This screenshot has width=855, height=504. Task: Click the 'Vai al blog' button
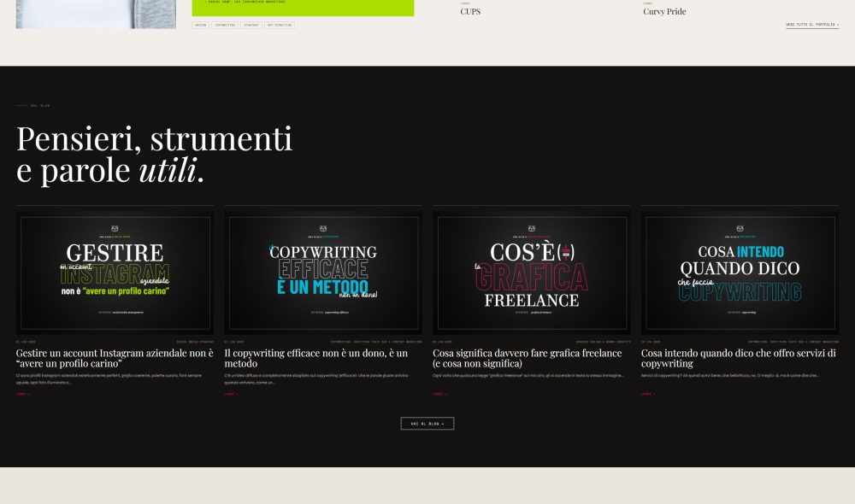(x=427, y=424)
